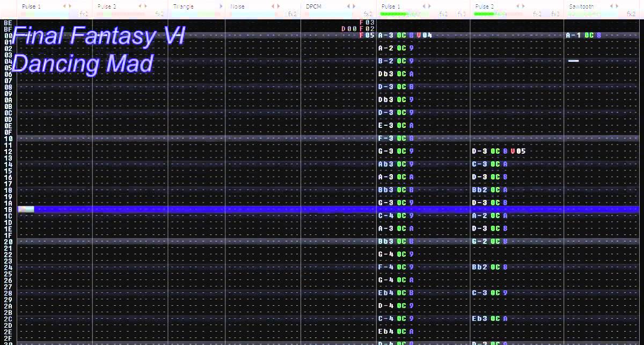The image size is (644, 345).
Task: Select the F03 effect in the DPCM column
Action: 367,22
